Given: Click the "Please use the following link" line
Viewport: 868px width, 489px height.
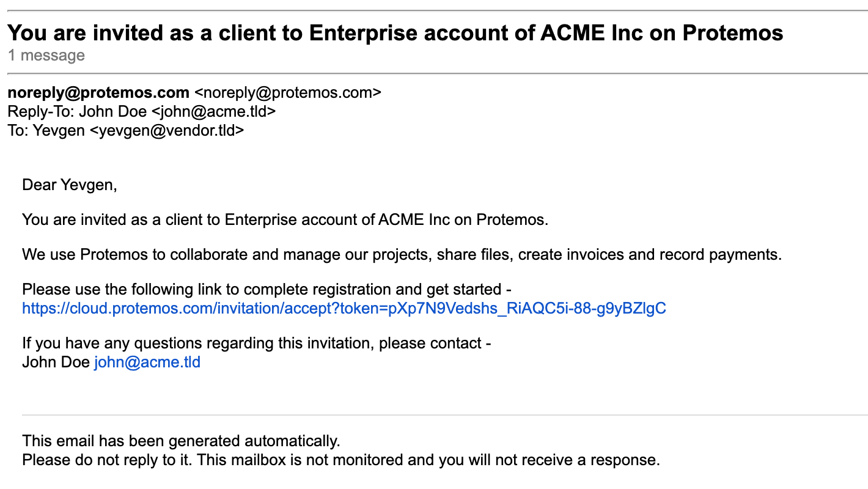Looking at the screenshot, I should coord(267,289).
